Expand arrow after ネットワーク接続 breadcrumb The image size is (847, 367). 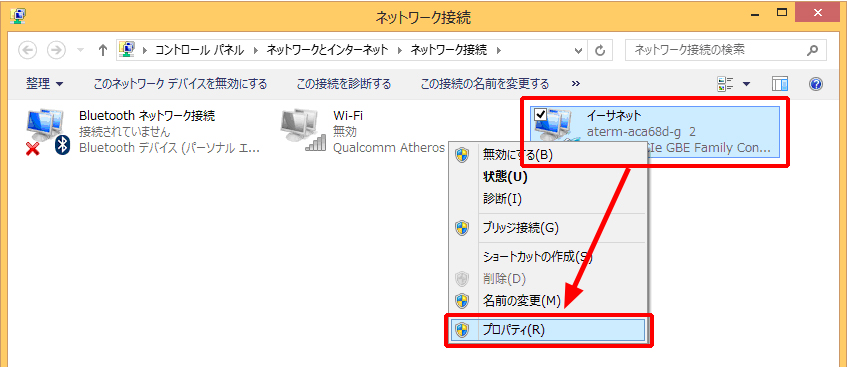tap(498, 51)
